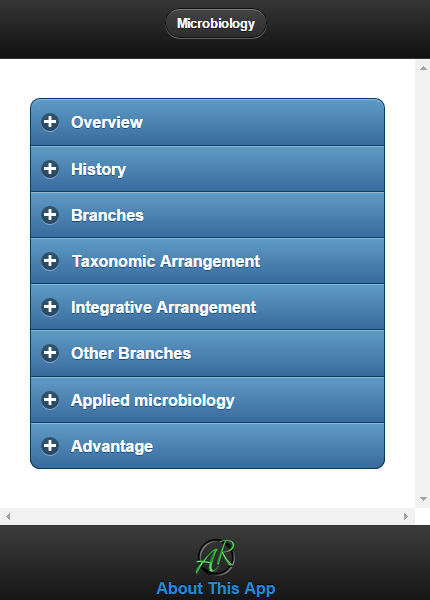Expand the History section
Viewport: 430px width, 600px height.
[x=207, y=169]
